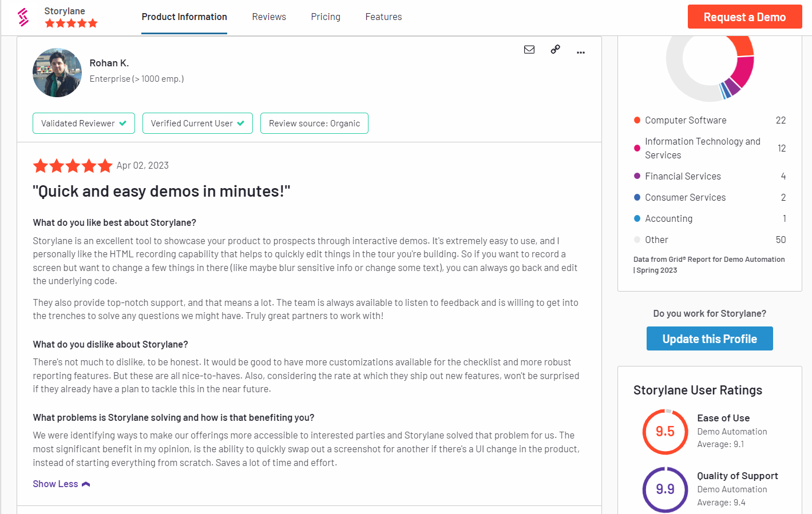Click Rohan K.'s profile photo
812x514 pixels.
pyautogui.click(x=57, y=73)
